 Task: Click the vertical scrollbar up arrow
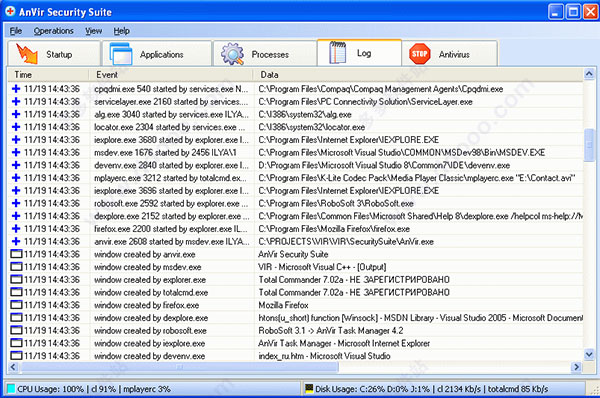coord(589,74)
